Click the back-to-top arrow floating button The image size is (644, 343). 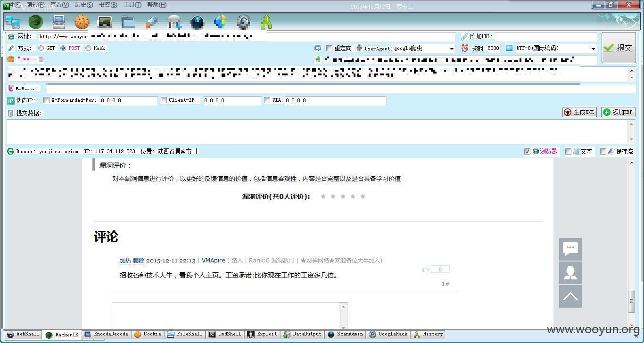(570, 296)
